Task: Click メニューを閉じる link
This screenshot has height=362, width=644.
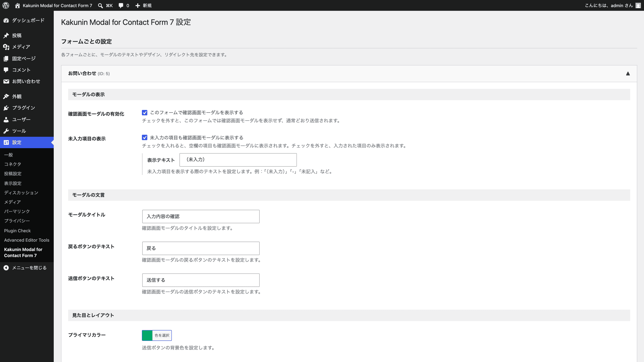Action: point(27,268)
